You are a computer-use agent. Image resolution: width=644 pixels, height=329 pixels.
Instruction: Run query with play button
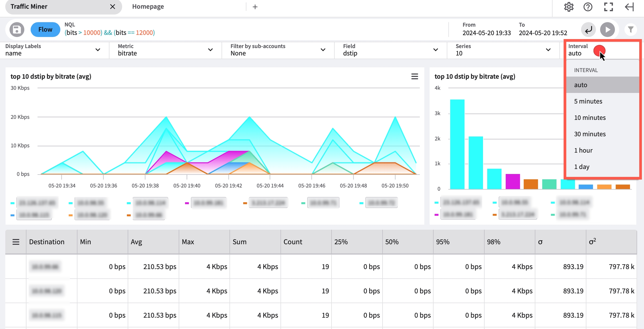pyautogui.click(x=607, y=30)
